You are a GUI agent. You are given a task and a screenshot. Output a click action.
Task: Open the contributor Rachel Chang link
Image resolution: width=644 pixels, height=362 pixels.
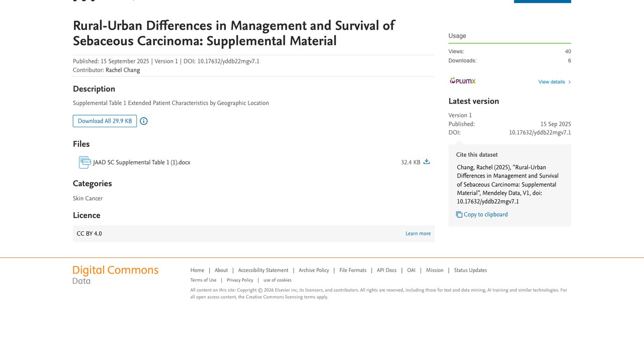click(x=123, y=70)
